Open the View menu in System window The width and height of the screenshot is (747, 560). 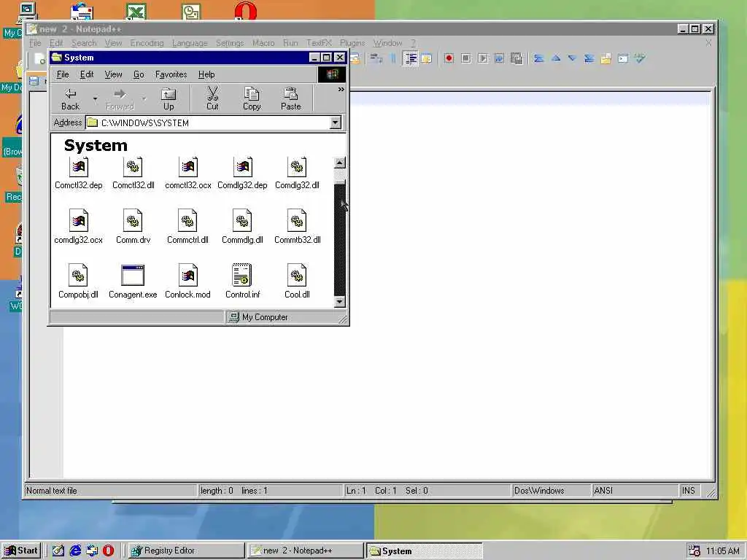(x=113, y=74)
